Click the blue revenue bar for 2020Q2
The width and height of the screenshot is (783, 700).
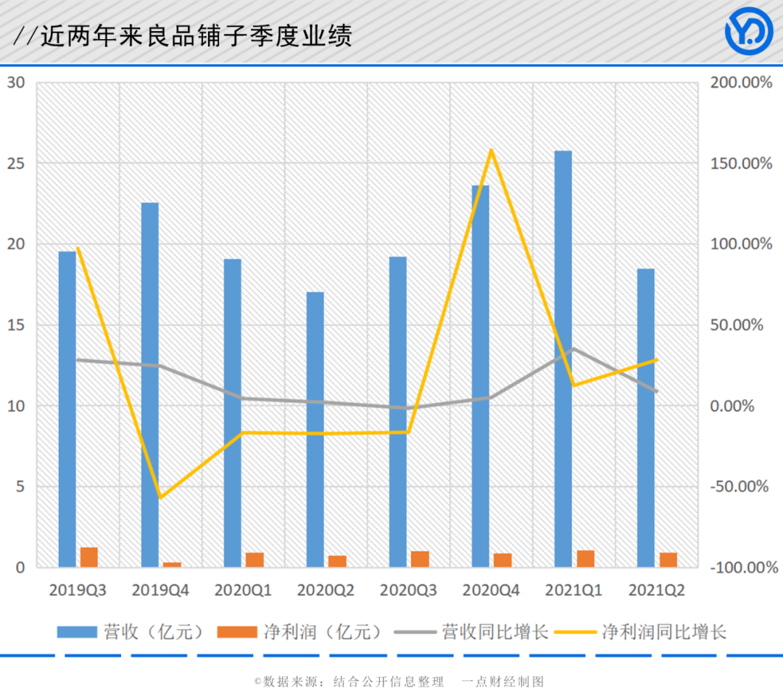[x=315, y=430]
